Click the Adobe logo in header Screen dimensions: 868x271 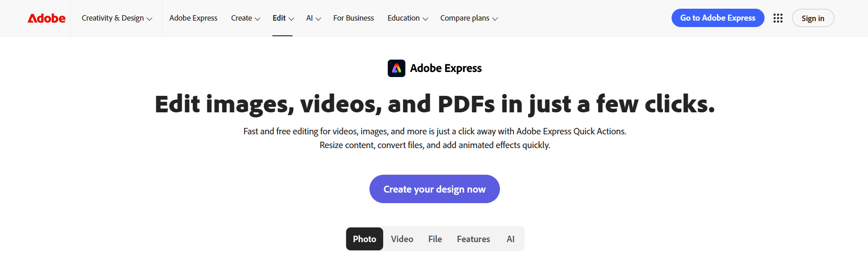click(x=47, y=18)
